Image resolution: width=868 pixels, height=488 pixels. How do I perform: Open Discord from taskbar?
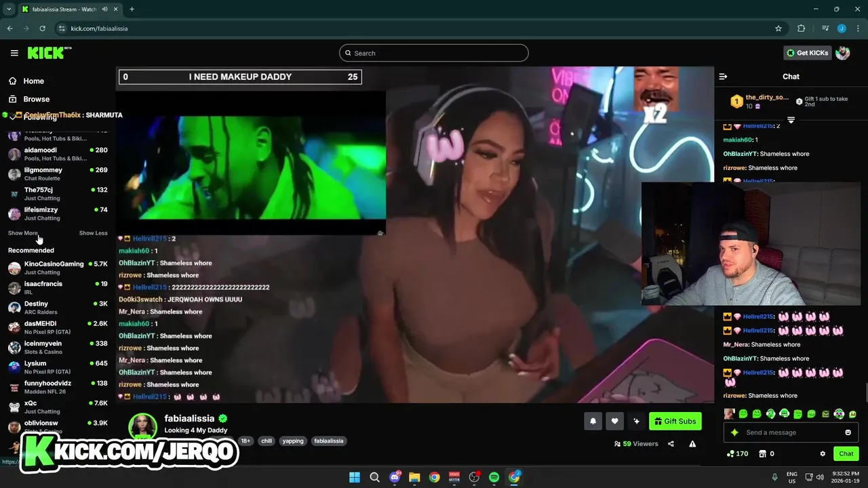[x=395, y=477]
